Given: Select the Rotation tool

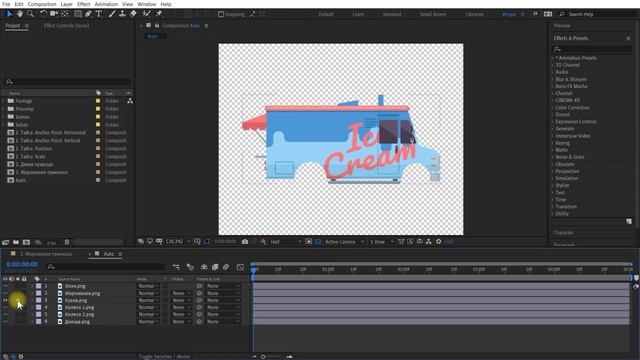Looking at the screenshot, I should [43, 14].
